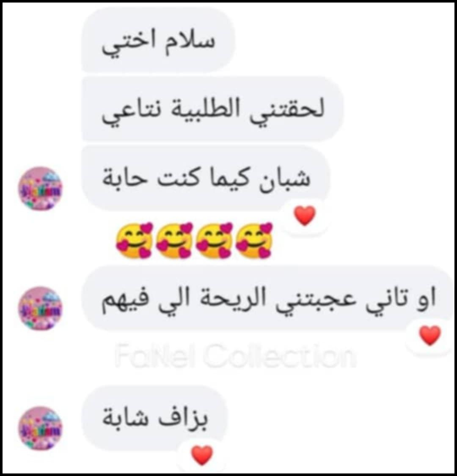This screenshot has height=476, width=457.
Task: Select the 'سلام اختي' message bubble
Action: pyautogui.click(x=158, y=41)
